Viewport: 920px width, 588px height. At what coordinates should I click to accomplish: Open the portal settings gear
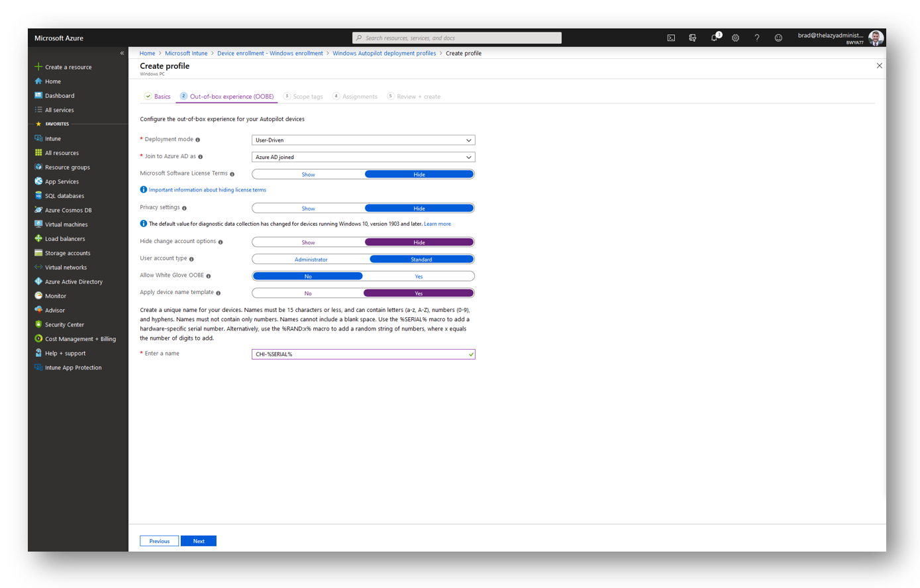(x=735, y=38)
